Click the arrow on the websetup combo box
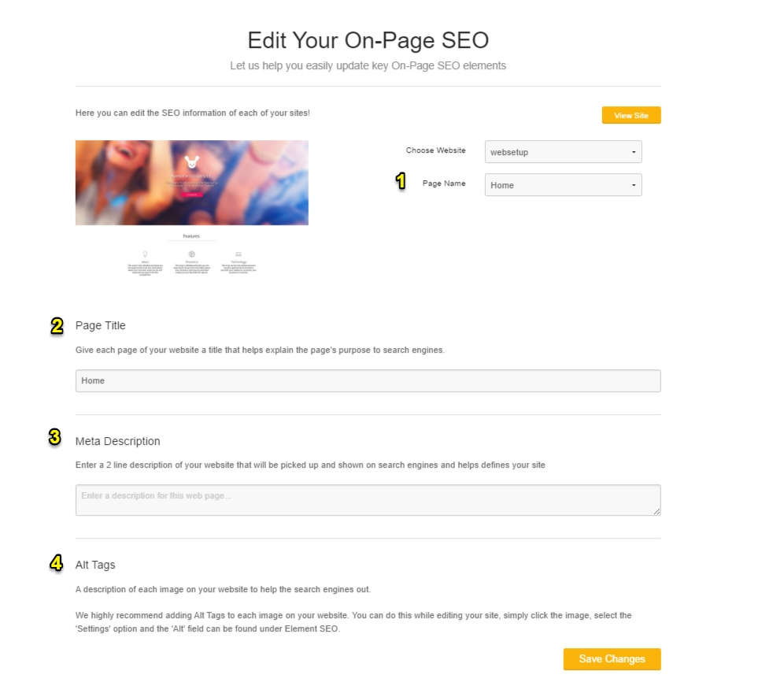Image resolution: width=784 pixels, height=682 pixels. pos(634,152)
